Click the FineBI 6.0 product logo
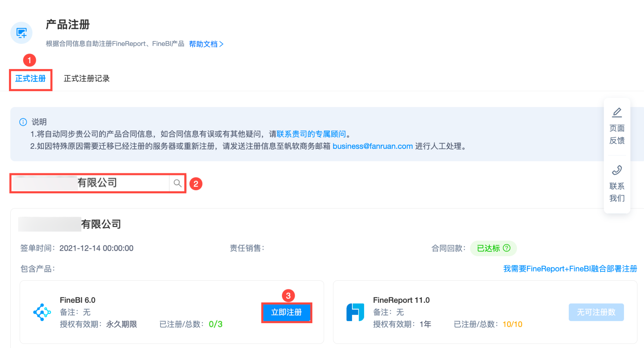The width and height of the screenshot is (644, 348). [42, 312]
